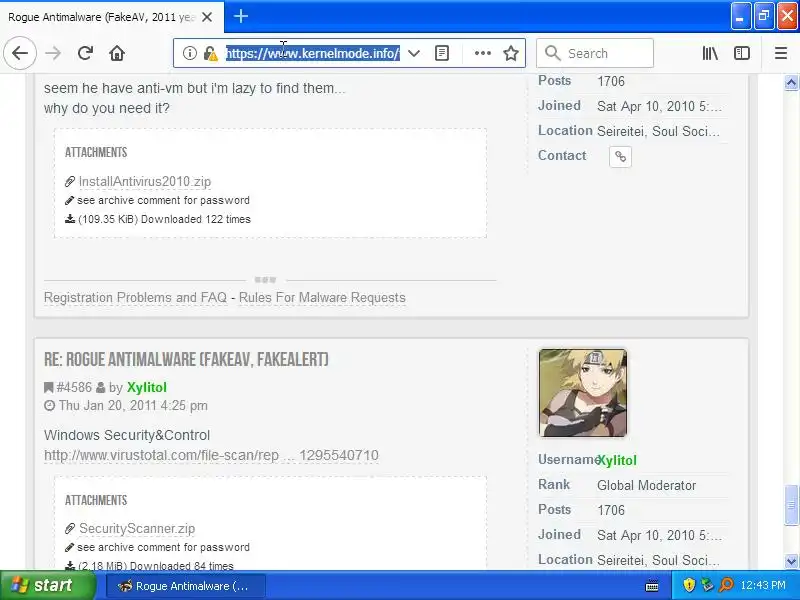
Task: Show site information icon in address bar
Action: 189,53
